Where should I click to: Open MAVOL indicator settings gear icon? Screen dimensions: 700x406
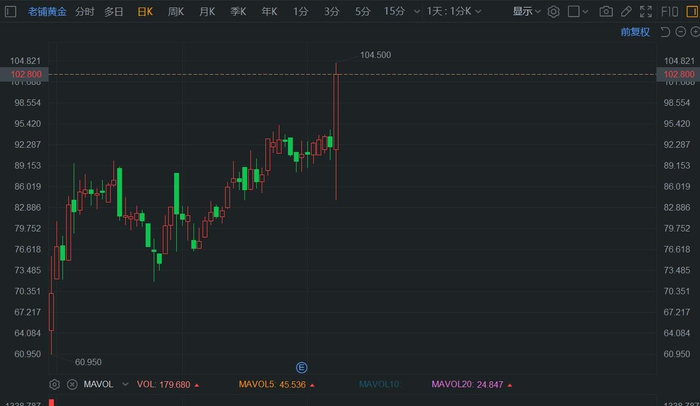pos(54,384)
